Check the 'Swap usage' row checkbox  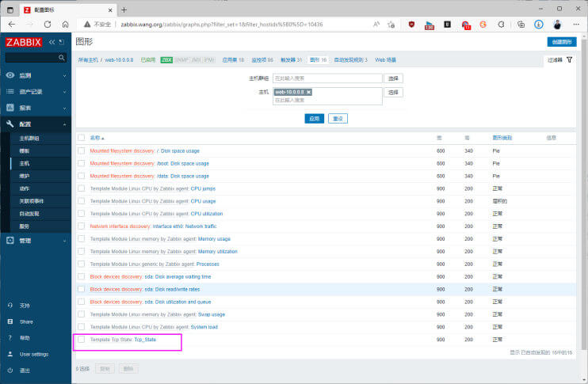coord(81,314)
